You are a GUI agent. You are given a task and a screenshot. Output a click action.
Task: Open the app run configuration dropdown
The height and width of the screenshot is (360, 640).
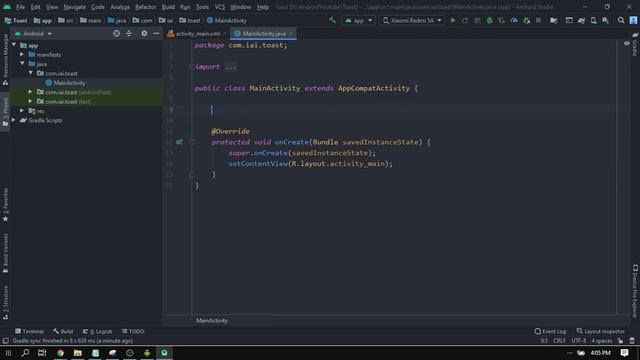[358, 20]
